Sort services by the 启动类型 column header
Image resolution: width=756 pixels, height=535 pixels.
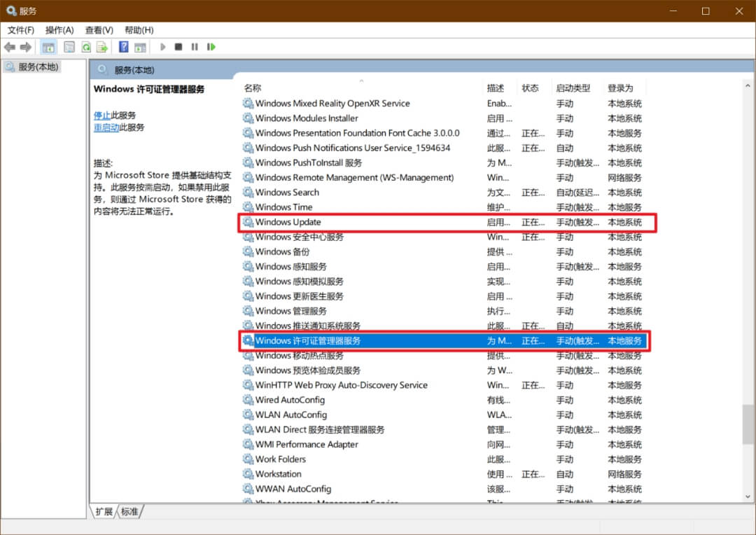point(573,88)
